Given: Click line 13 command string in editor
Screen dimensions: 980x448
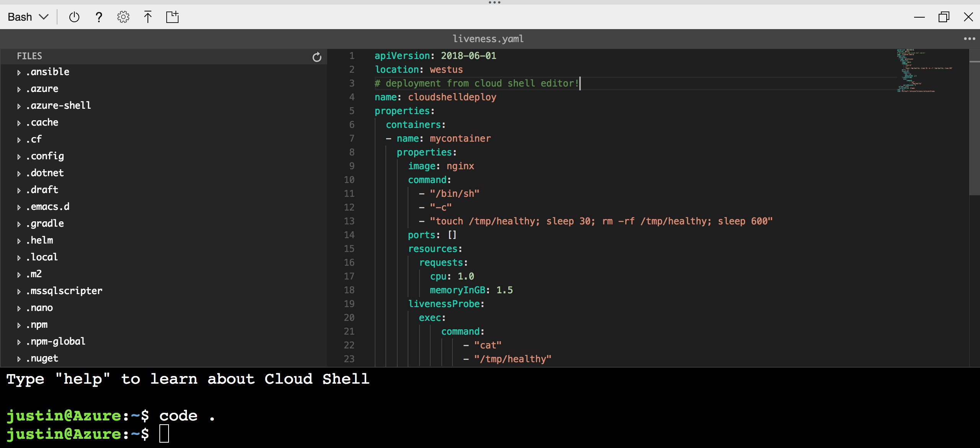Looking at the screenshot, I should tap(601, 221).
